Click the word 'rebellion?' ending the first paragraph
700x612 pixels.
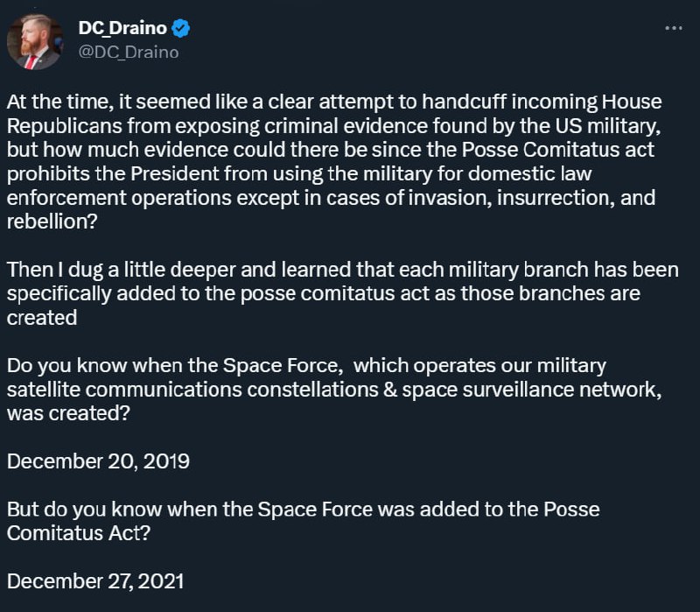pos(52,222)
